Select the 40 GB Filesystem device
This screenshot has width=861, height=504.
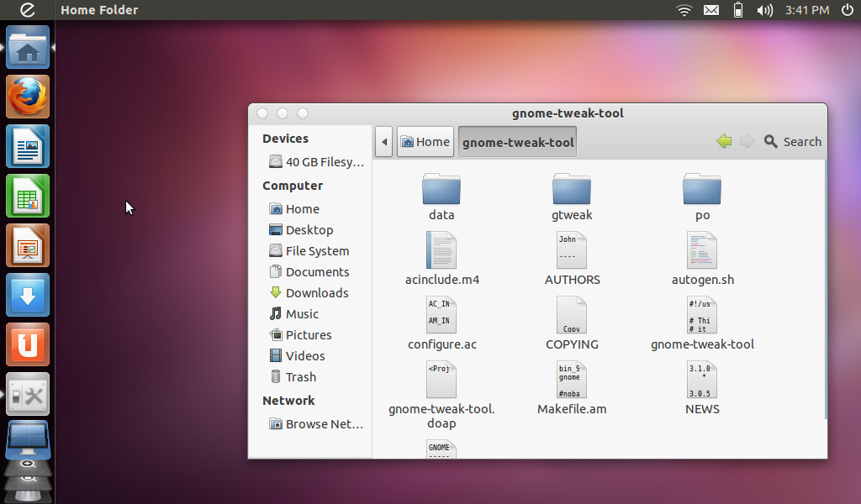[316, 162]
